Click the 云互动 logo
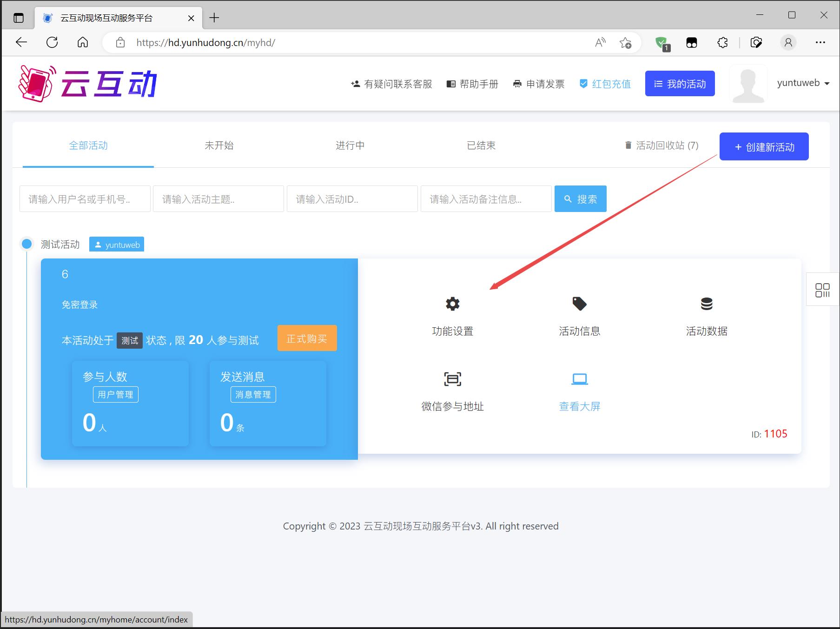Viewport: 840px width, 629px height. (87, 84)
